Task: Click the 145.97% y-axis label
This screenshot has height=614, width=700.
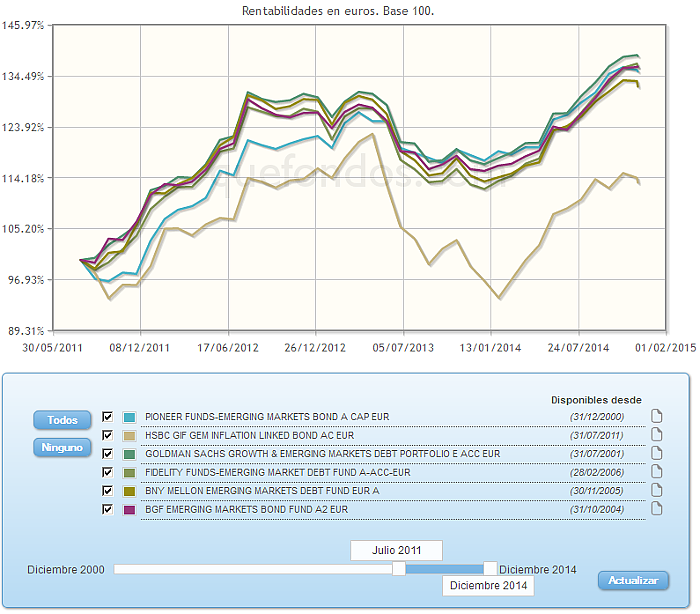Action: (x=23, y=25)
